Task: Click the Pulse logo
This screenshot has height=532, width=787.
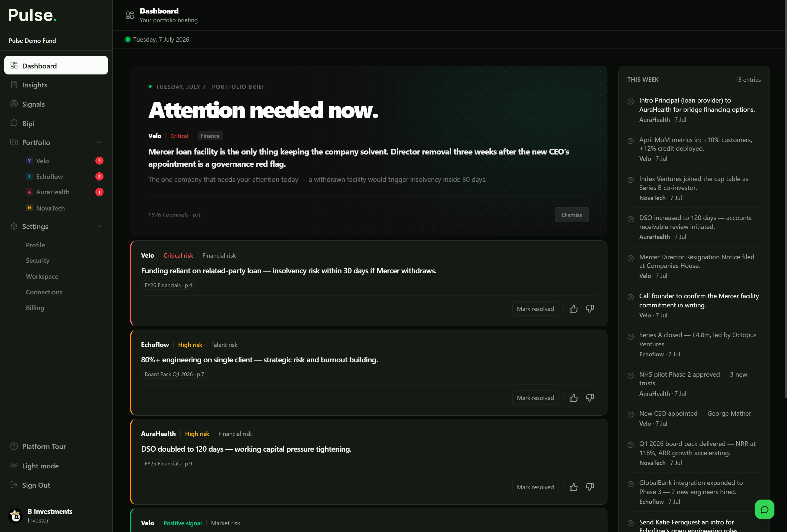Action: [x=32, y=15]
